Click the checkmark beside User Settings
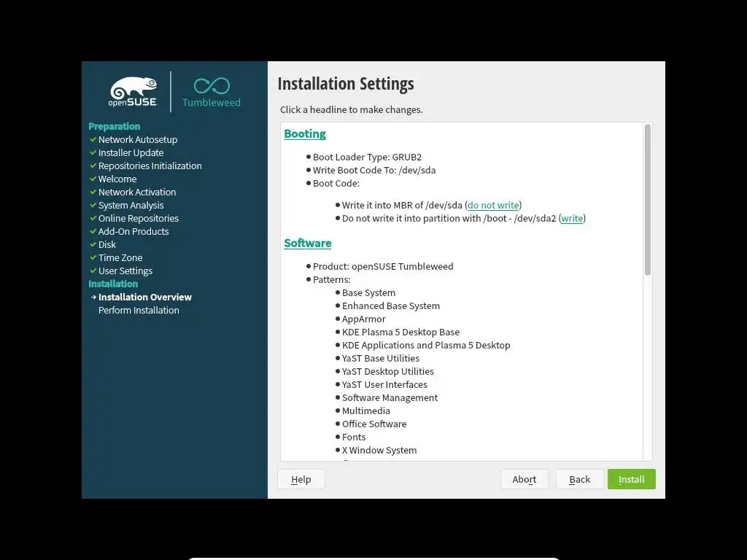Viewport: 747px width, 560px height. (93, 271)
